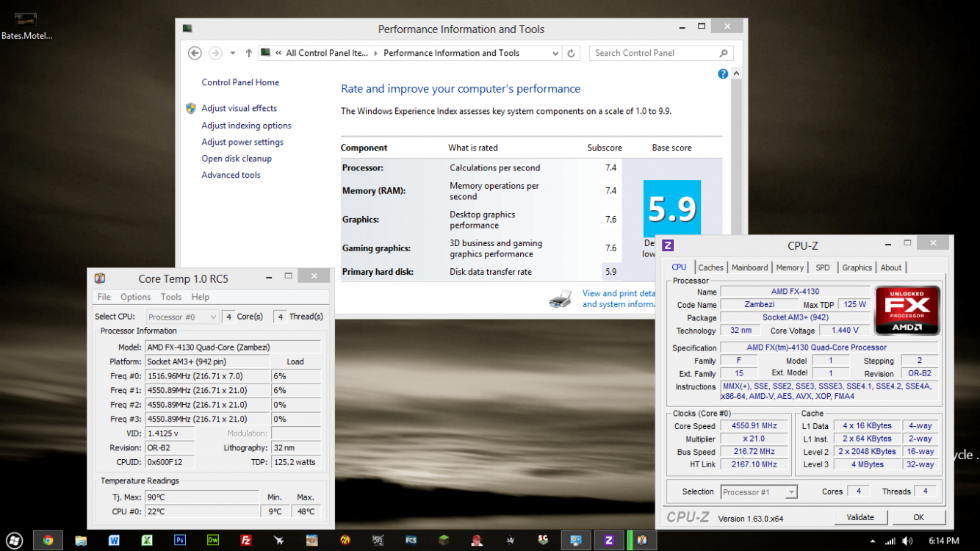Switch to the Mainboard tab in CPU-Z

pyautogui.click(x=749, y=267)
